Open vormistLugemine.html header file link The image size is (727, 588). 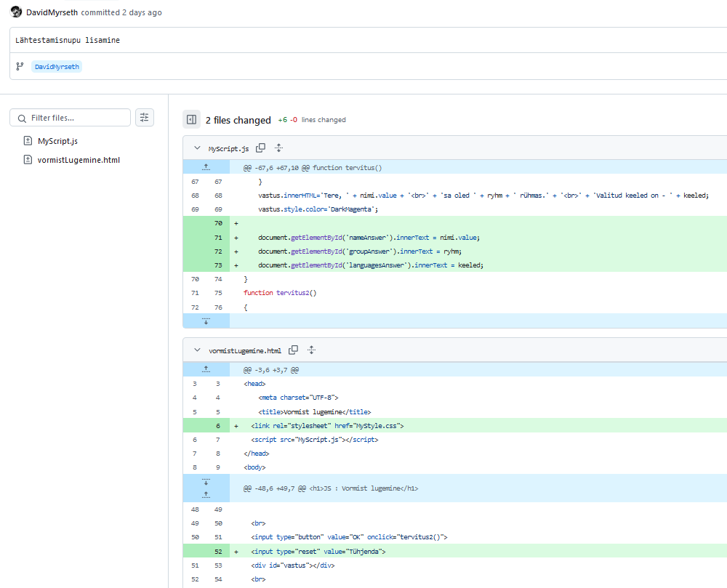click(245, 351)
